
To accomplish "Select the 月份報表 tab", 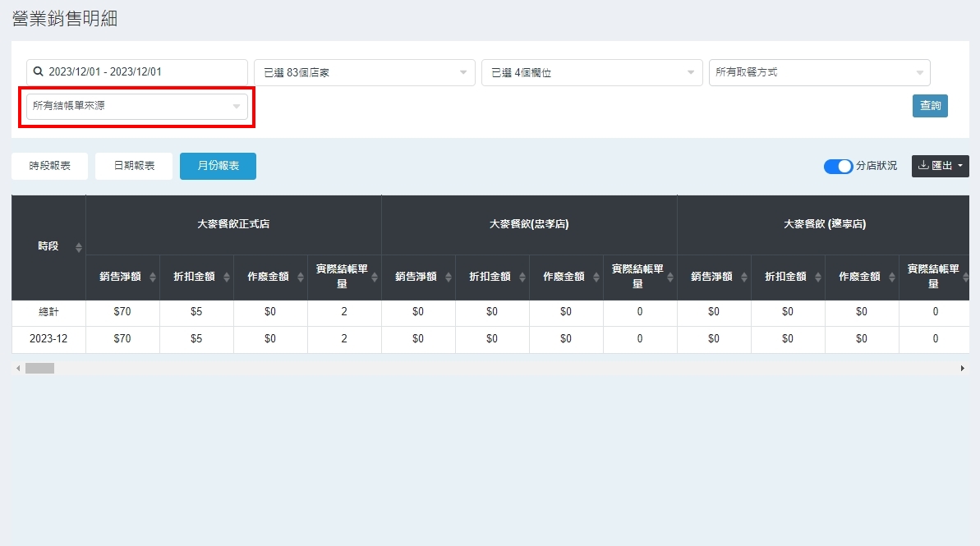I will pyautogui.click(x=218, y=166).
